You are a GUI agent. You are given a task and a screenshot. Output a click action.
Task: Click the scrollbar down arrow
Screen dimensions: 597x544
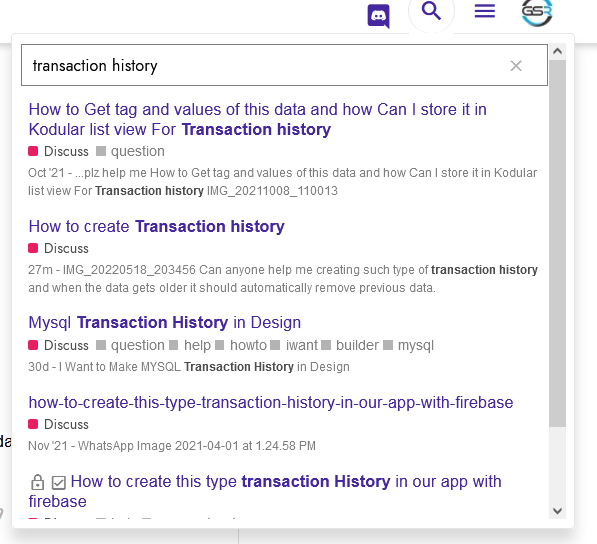coord(557,511)
